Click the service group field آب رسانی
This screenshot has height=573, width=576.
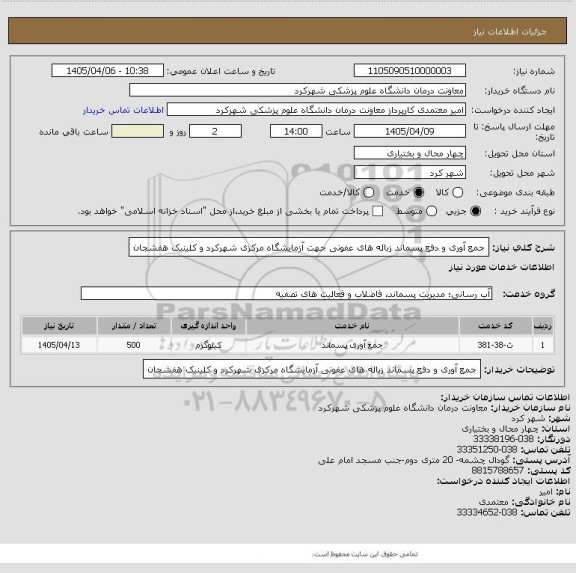286,294
